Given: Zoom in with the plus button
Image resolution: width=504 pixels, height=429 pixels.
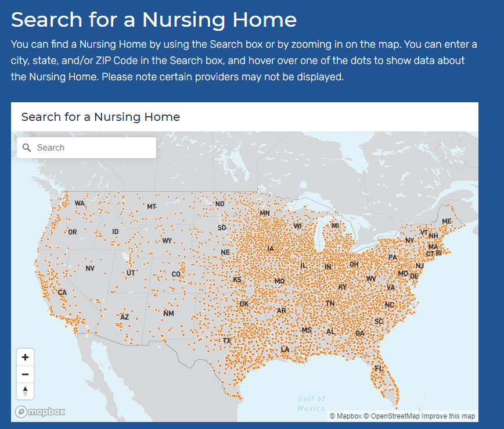Looking at the screenshot, I should click(x=25, y=357).
